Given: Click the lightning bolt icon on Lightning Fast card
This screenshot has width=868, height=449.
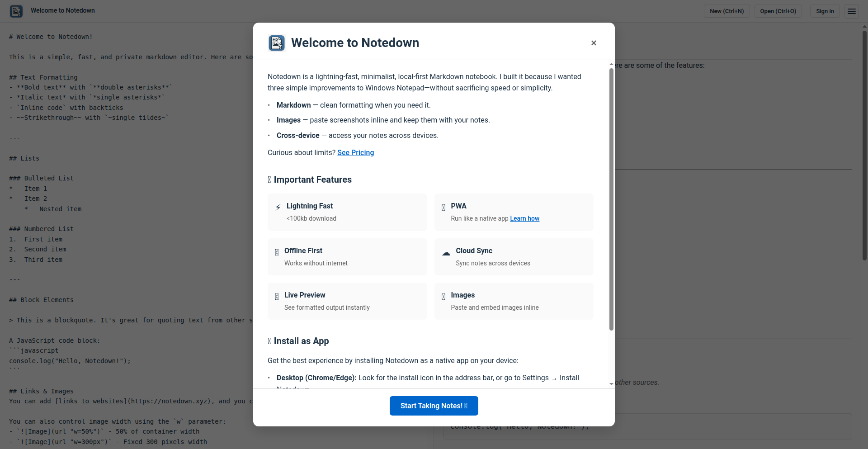Looking at the screenshot, I should tap(278, 207).
